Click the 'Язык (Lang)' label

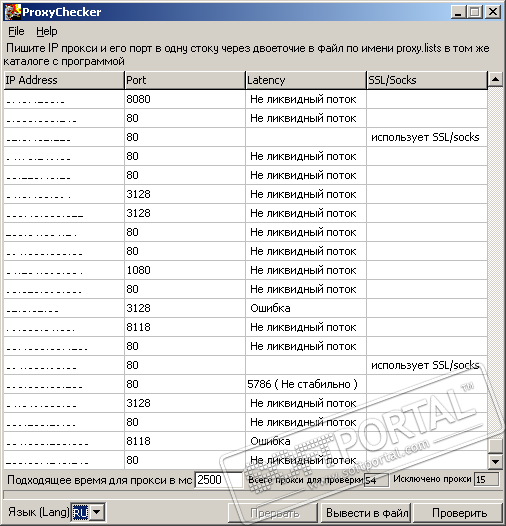click(x=39, y=512)
